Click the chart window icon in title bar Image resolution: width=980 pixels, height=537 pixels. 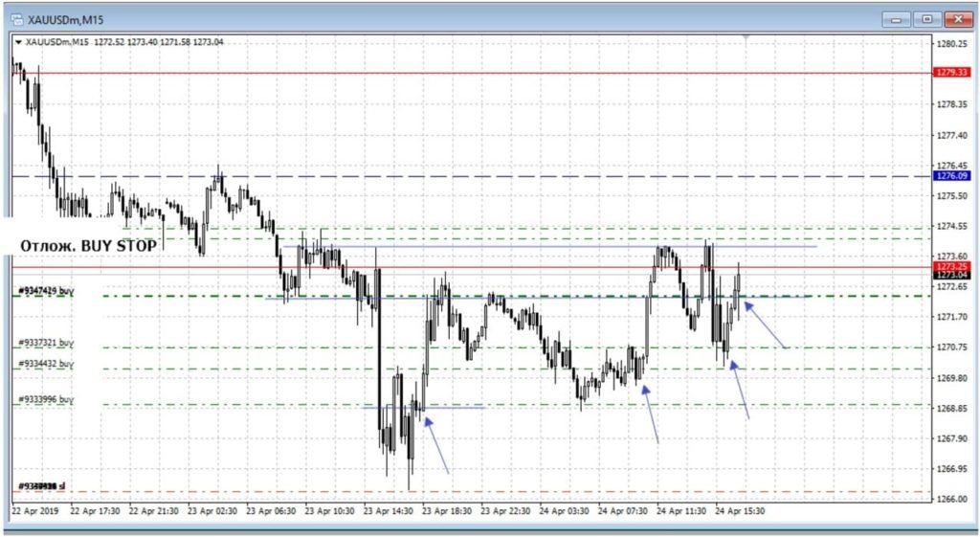coord(16,19)
